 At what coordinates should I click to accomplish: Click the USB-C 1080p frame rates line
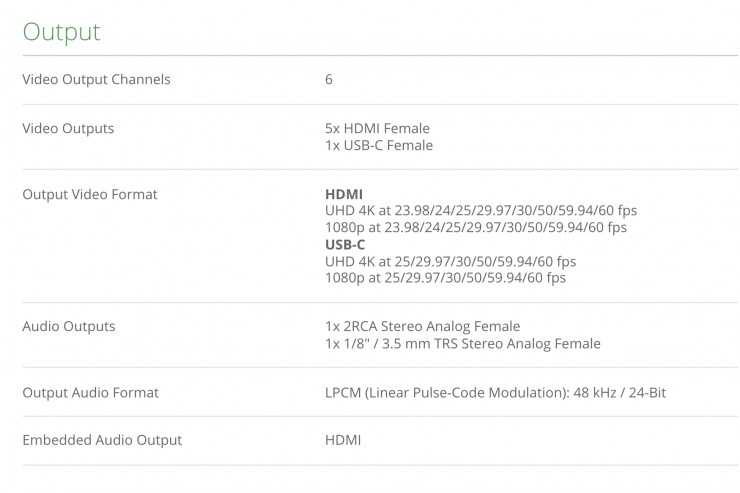click(445, 277)
